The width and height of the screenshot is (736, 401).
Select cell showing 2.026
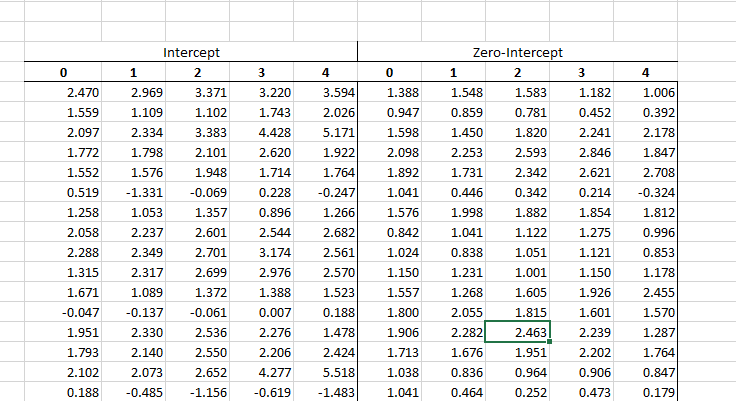tap(326, 112)
